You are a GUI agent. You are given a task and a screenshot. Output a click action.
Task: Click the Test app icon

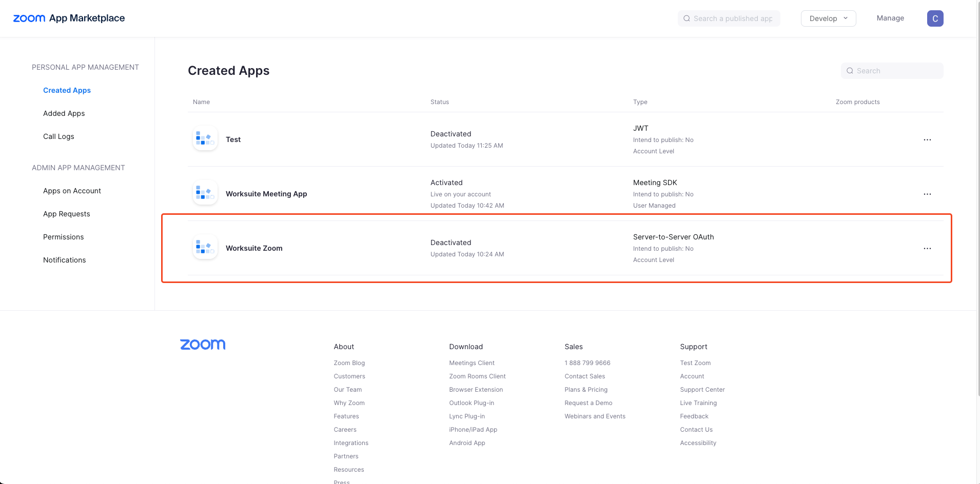(x=205, y=139)
